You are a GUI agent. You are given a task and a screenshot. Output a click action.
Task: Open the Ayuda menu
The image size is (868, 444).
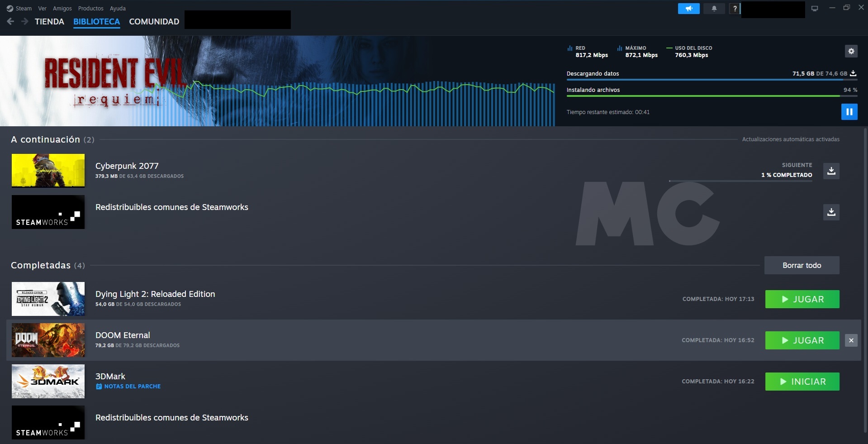[x=118, y=9]
